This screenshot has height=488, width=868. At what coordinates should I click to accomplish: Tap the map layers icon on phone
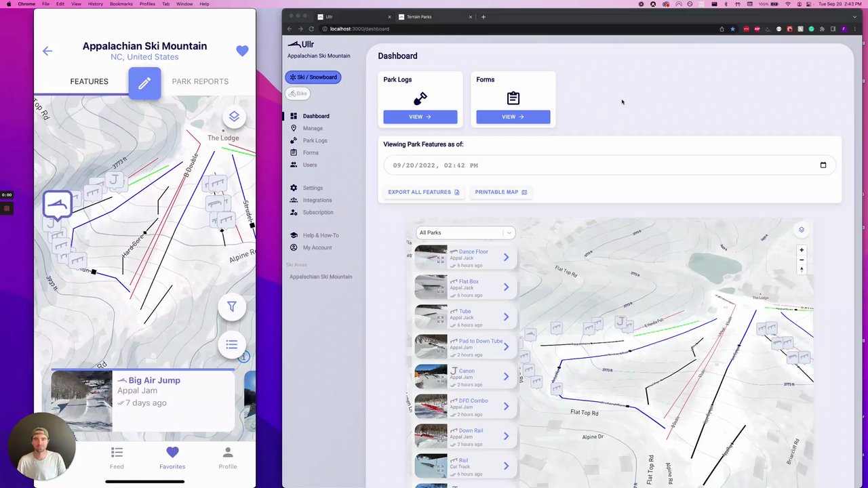tap(234, 117)
